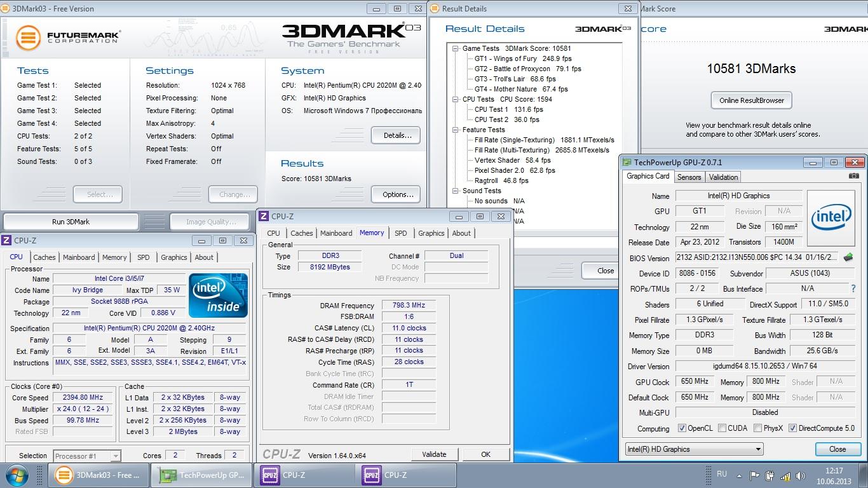Click the Image Quality... button
Image resolution: width=868 pixels, height=488 pixels.
click(211, 222)
